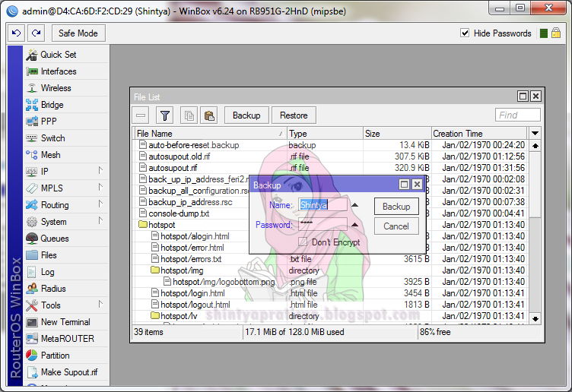Select the hotspot/img/logobottom.png file row
The height and width of the screenshot is (392, 572).
tap(331, 282)
